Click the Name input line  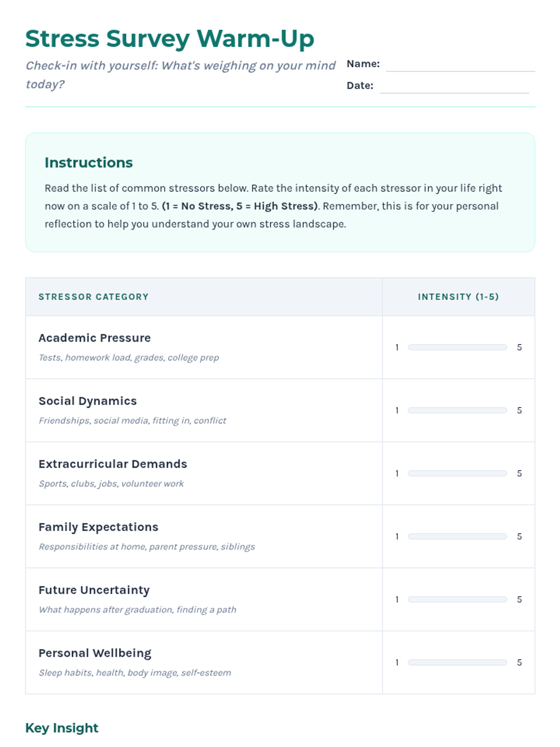coord(460,65)
